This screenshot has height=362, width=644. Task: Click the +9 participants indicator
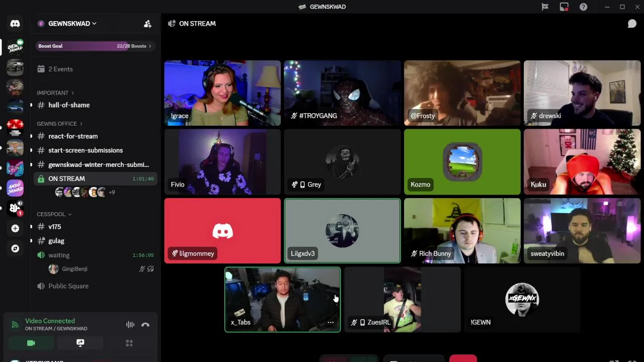[112, 193]
